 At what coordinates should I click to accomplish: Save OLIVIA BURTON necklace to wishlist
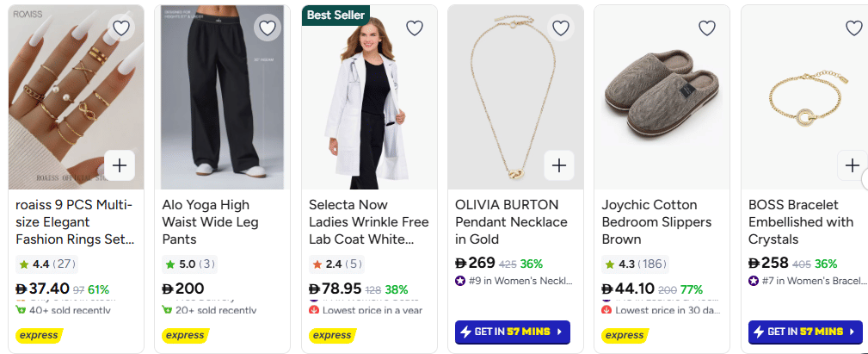(x=561, y=28)
